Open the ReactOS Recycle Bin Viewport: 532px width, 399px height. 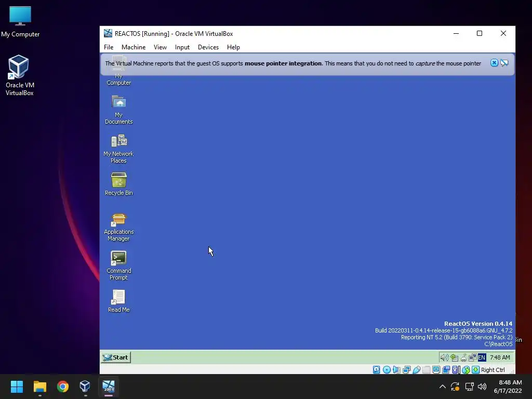tap(119, 184)
